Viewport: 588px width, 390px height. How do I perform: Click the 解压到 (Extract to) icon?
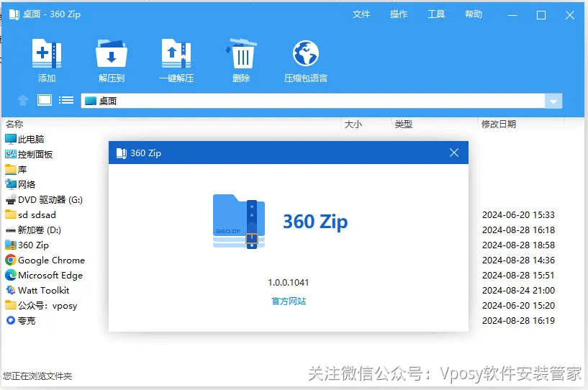pos(112,54)
